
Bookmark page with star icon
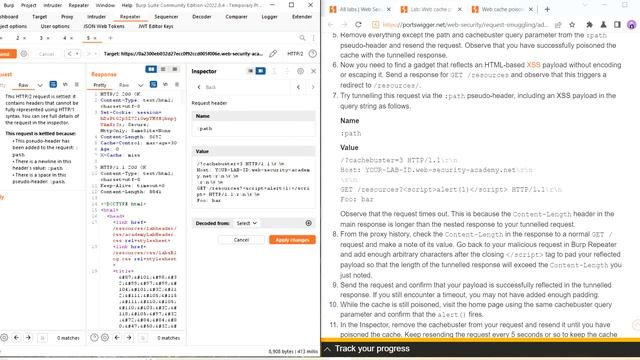[x=572, y=24]
